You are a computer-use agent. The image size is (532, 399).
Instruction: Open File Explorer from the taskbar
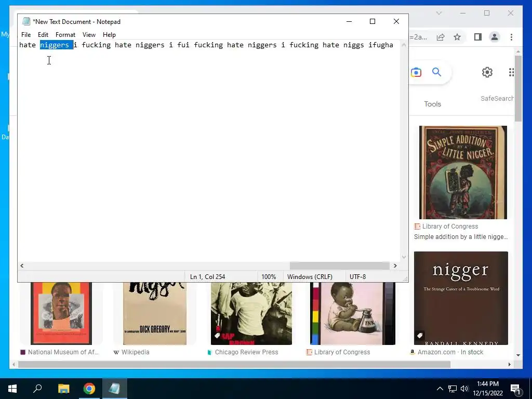pyautogui.click(x=63, y=389)
